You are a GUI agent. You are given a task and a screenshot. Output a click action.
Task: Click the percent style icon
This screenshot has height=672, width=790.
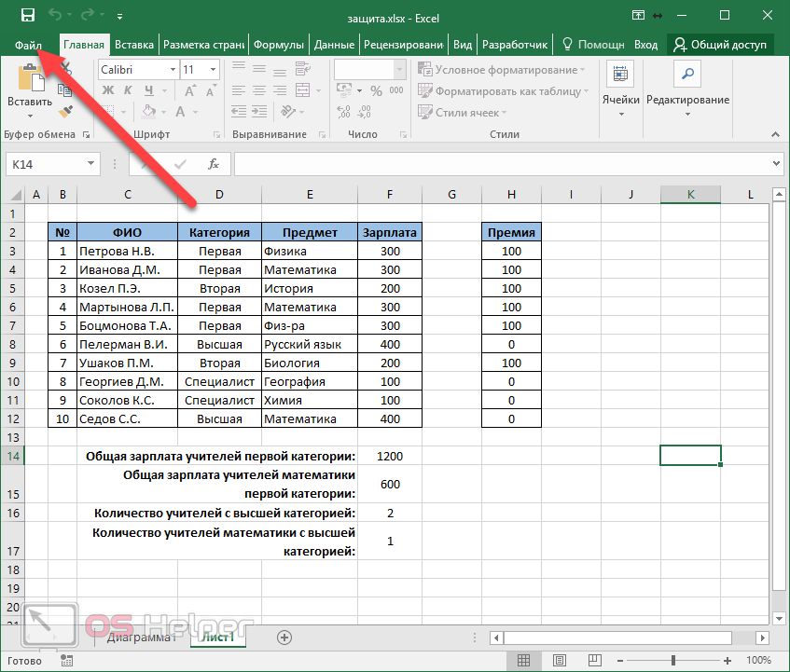coord(377,91)
